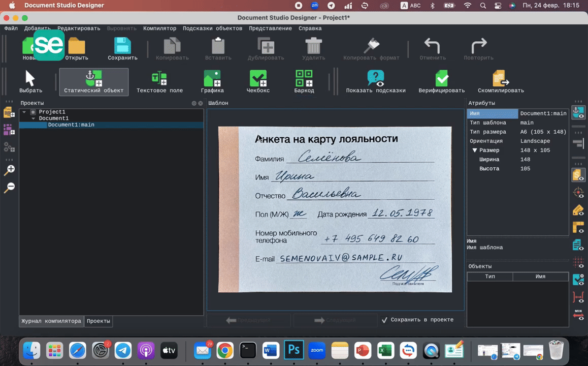This screenshot has width=588, height=366.
Task: Click the Дублировать button
Action: pyautogui.click(x=266, y=47)
